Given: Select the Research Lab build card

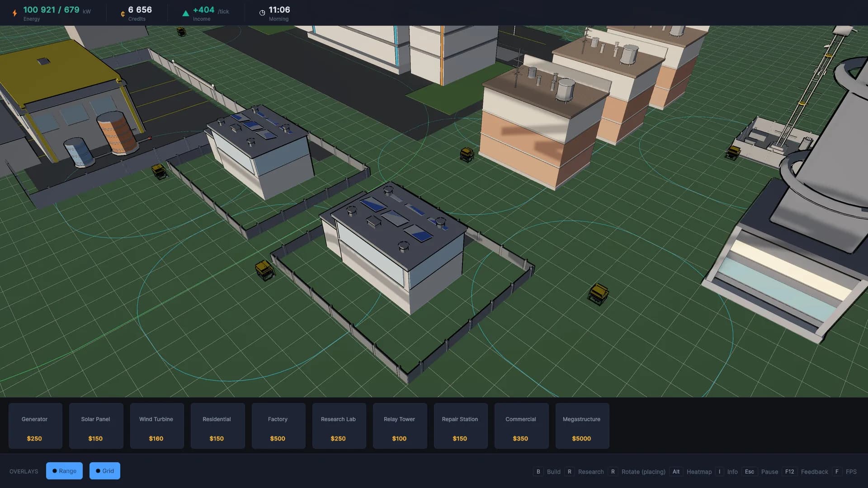Looking at the screenshot, I should (339, 426).
